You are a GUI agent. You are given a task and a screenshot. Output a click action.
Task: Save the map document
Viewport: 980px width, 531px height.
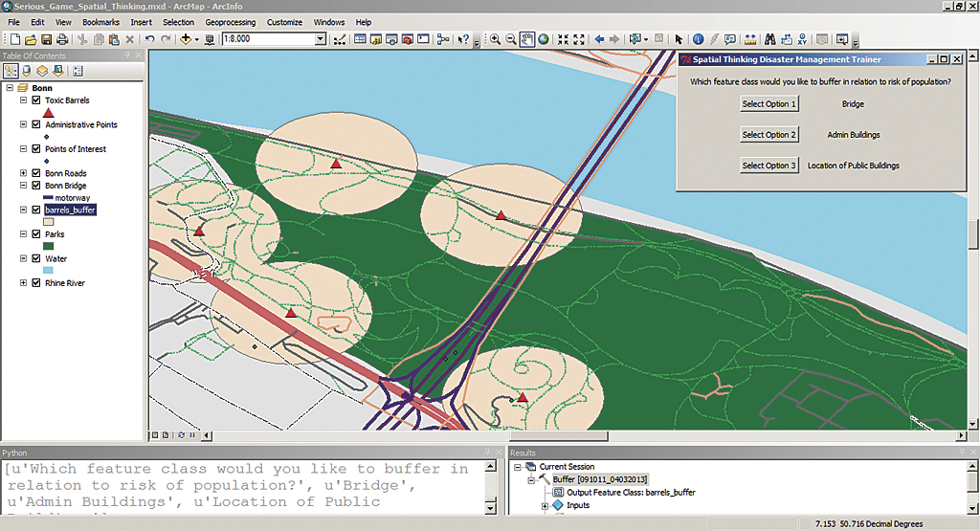[x=46, y=39]
